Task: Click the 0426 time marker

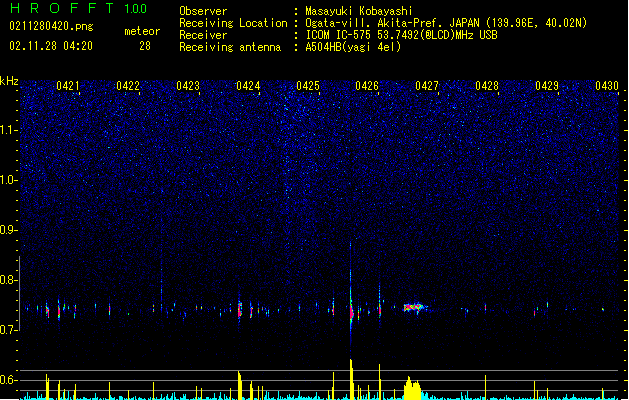Action: 367,86
